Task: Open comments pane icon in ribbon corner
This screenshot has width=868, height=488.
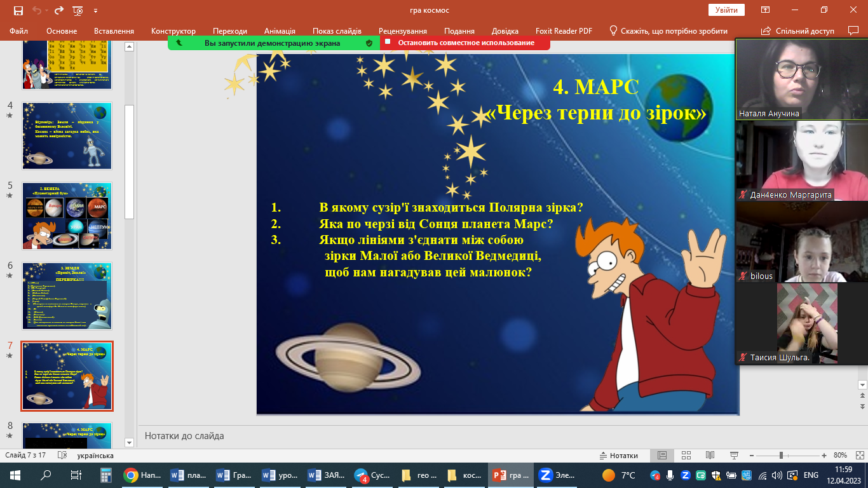Action: [x=853, y=30]
